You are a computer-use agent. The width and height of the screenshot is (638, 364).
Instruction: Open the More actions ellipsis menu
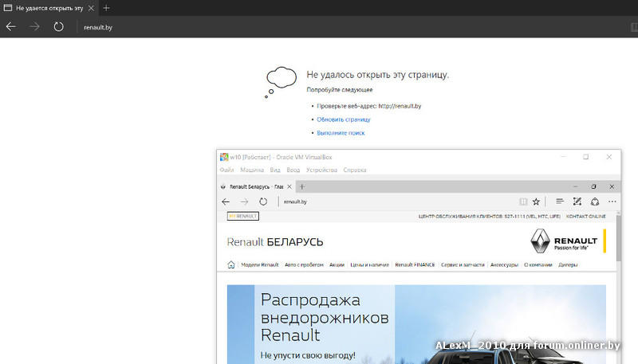(x=612, y=202)
